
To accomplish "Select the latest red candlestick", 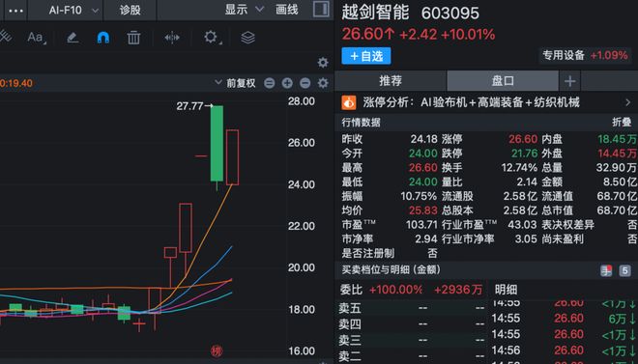I will click(232, 157).
